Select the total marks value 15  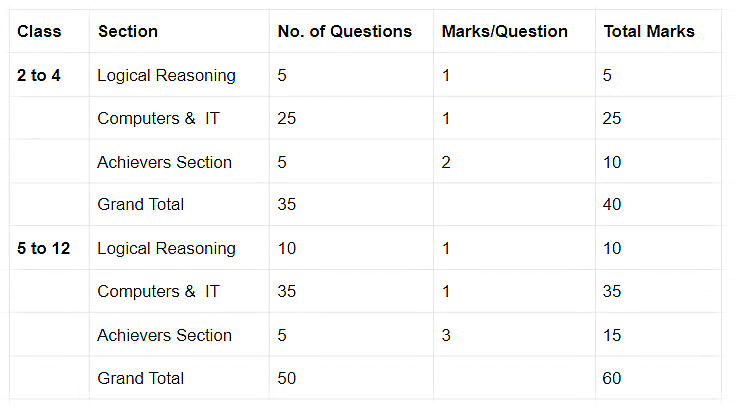(612, 336)
